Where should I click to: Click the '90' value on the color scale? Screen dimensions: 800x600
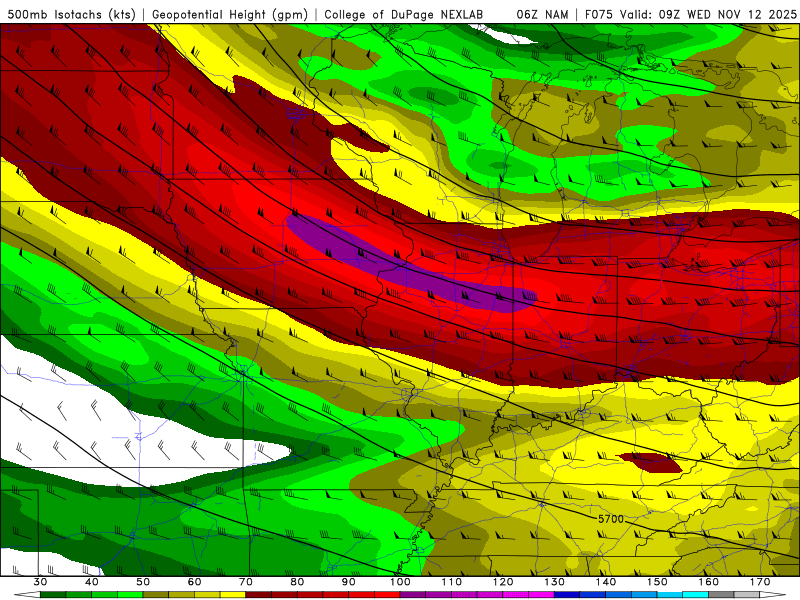pos(348,582)
